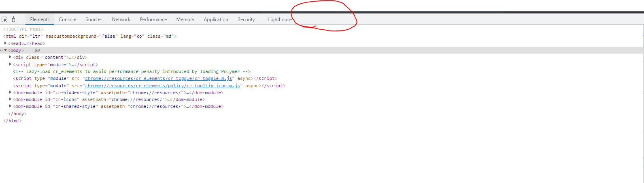Open the Performance tab
Viewport: 644px width, 183px height.
[153, 19]
